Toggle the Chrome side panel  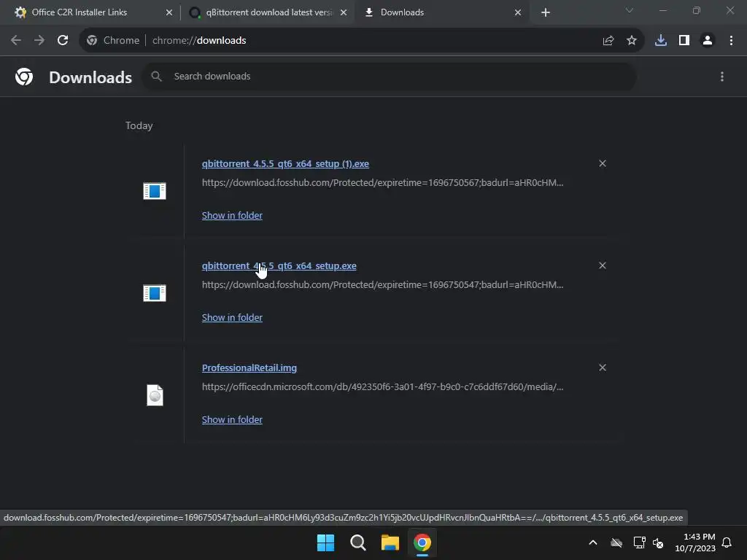tap(684, 41)
